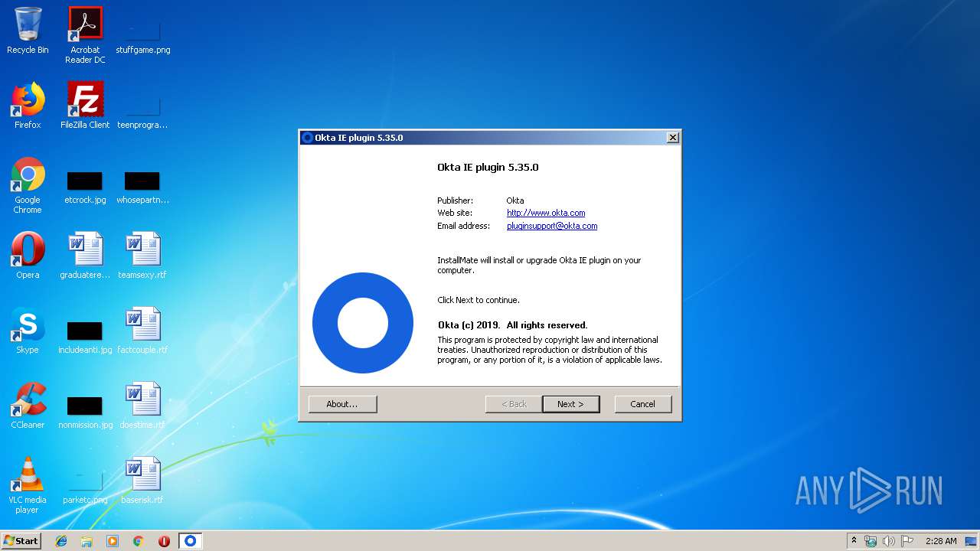Select the baserisk.rtf document icon

(x=142, y=481)
